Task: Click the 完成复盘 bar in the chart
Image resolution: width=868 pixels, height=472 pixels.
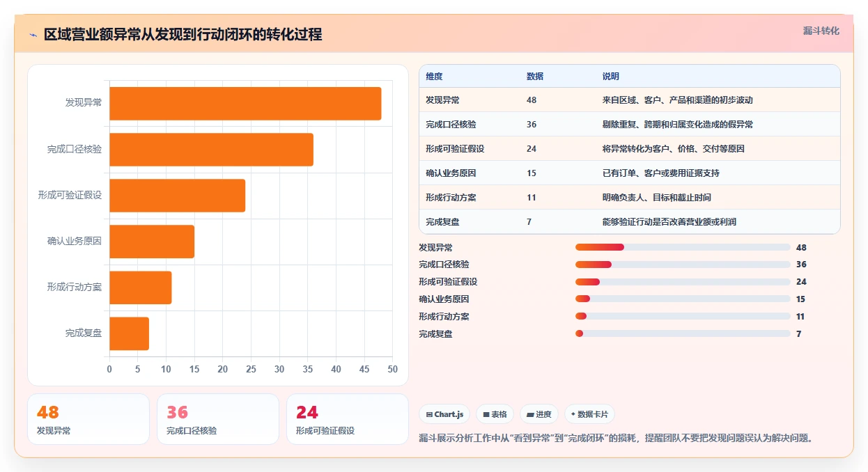Action: [x=129, y=333]
